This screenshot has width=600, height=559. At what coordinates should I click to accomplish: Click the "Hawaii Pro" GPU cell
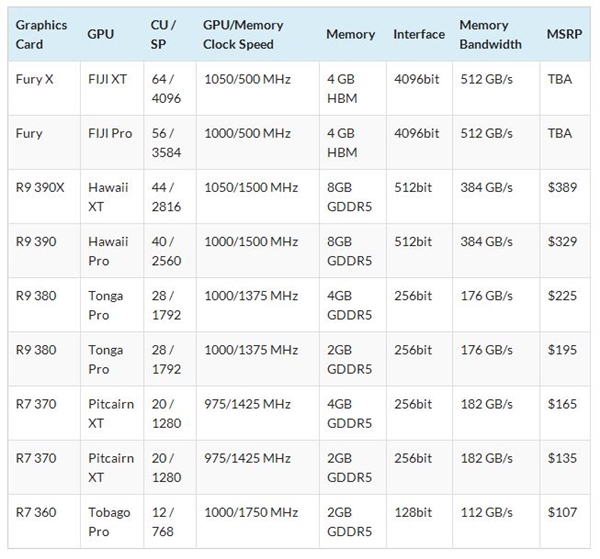[108, 250]
